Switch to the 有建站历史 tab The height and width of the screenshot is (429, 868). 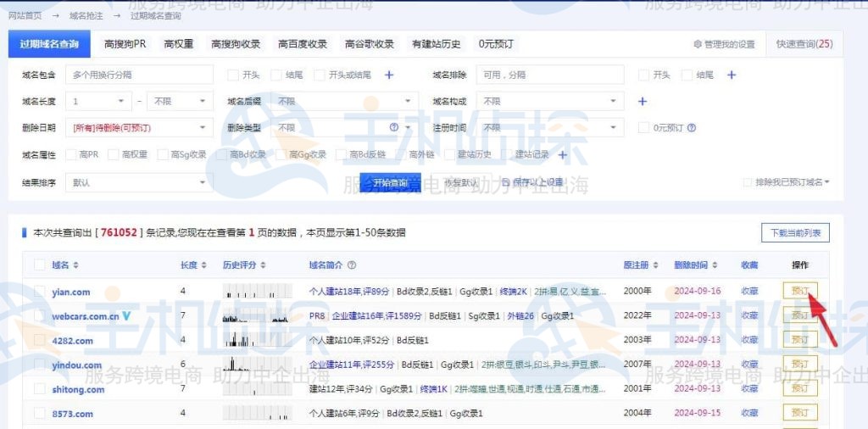(437, 44)
